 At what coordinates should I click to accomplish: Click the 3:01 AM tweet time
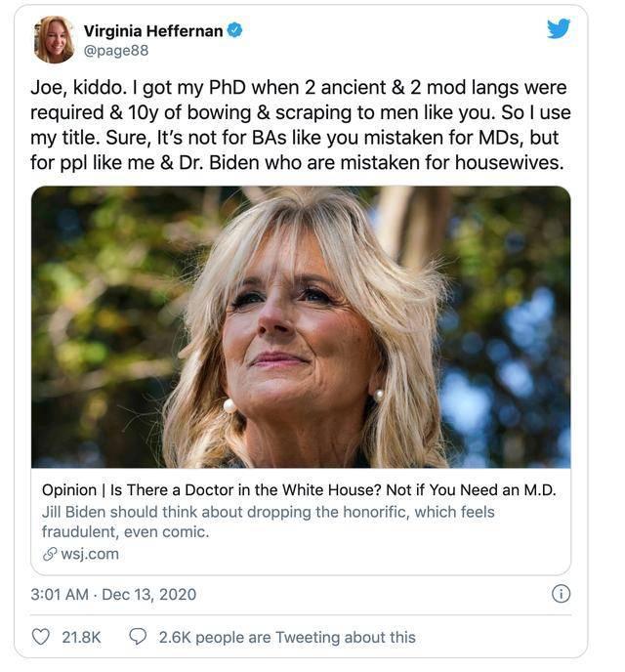[x=62, y=594]
